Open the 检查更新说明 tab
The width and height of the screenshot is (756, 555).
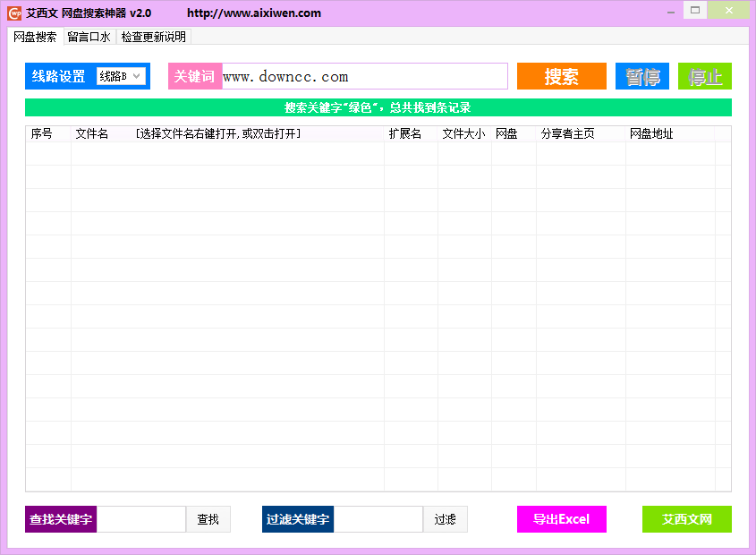tap(153, 37)
